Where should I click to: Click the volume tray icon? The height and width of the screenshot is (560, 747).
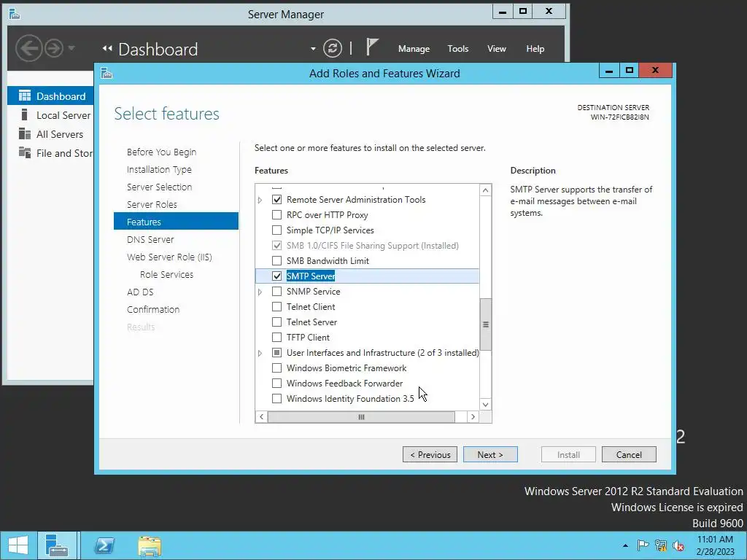coord(678,545)
